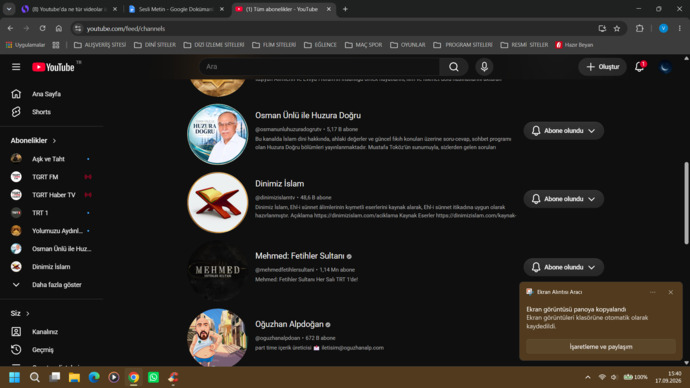Start voice search with microphone icon
The height and width of the screenshot is (388, 690).
[484, 67]
